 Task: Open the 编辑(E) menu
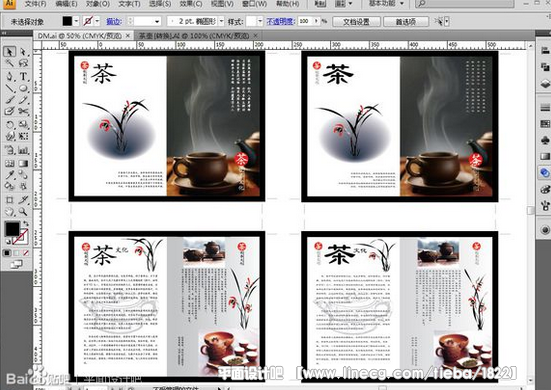tap(66, 4)
